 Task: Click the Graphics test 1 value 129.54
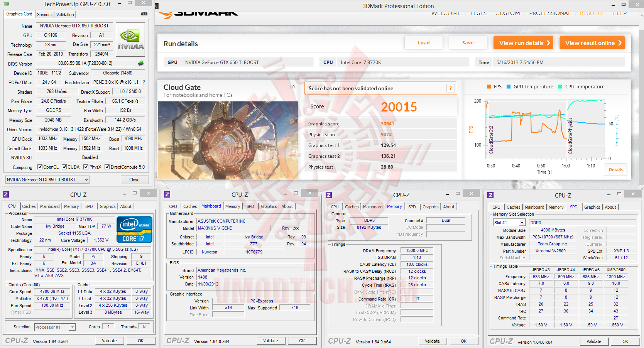tap(389, 145)
